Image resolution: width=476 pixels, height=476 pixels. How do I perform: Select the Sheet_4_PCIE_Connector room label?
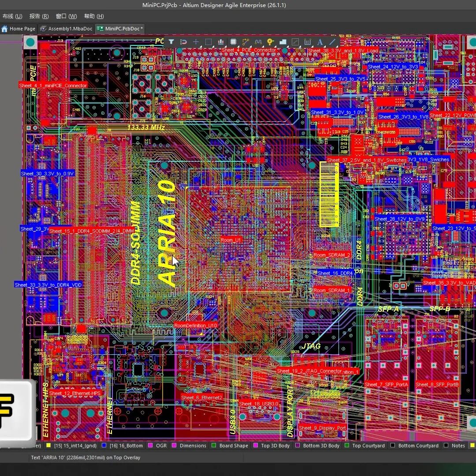pos(249,50)
